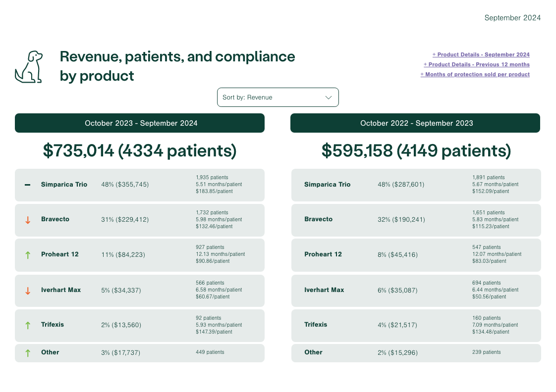Click 32% ($190,241) revenue value
The width and height of the screenshot is (556, 392).
tap(401, 220)
